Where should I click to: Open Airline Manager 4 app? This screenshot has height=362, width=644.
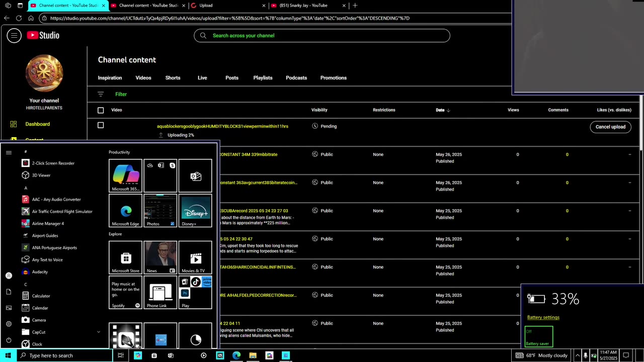tap(43, 224)
